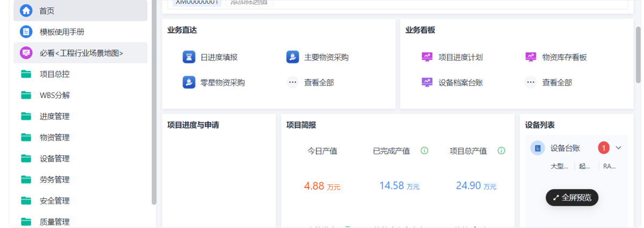Screen dimensions: 644x228
Task: Click the 大型... column header
Action: 559,166
